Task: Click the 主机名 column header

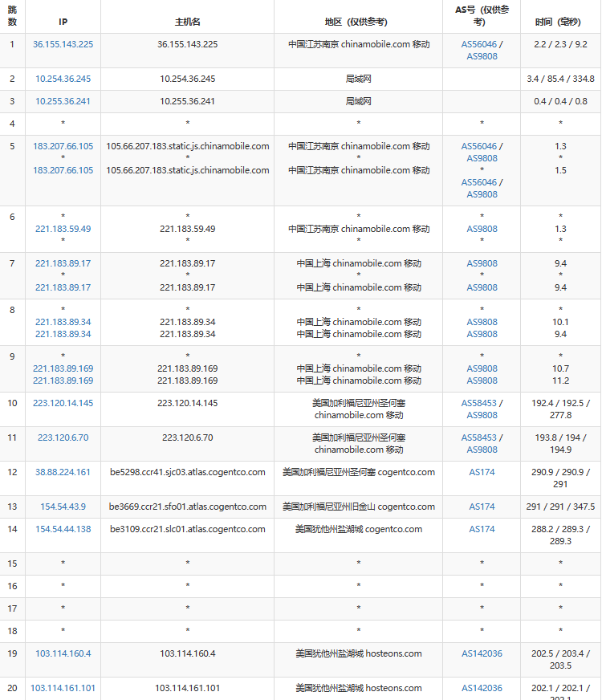Action: [x=187, y=22]
